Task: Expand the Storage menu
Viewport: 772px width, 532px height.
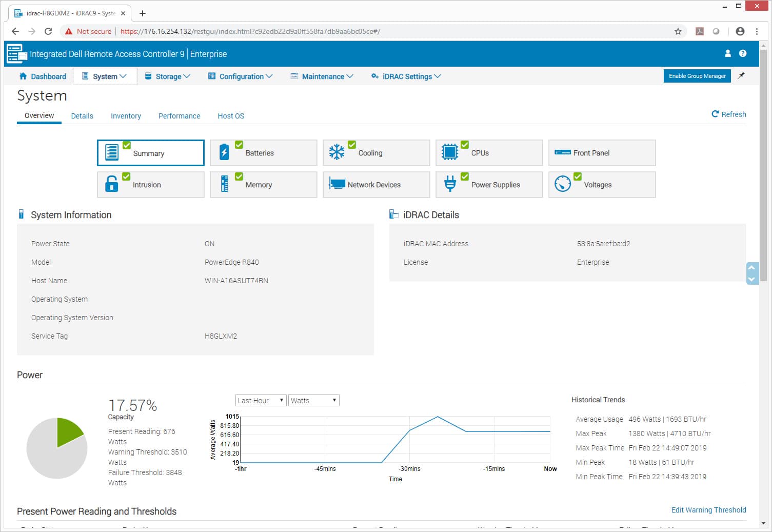Action: click(x=167, y=76)
